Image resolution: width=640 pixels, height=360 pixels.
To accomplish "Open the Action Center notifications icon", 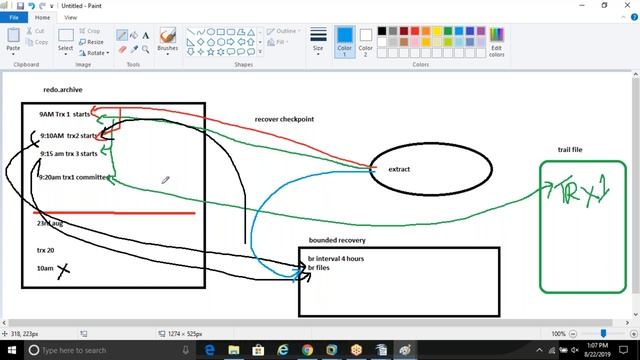I will click(x=623, y=350).
